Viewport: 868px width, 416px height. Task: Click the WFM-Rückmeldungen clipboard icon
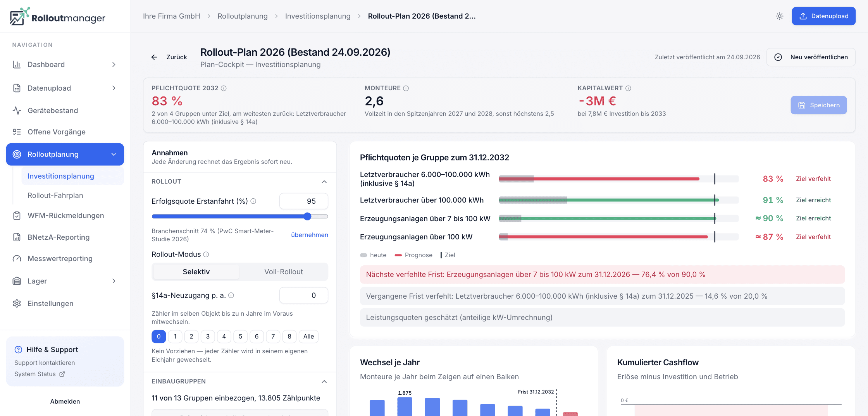[17, 215]
